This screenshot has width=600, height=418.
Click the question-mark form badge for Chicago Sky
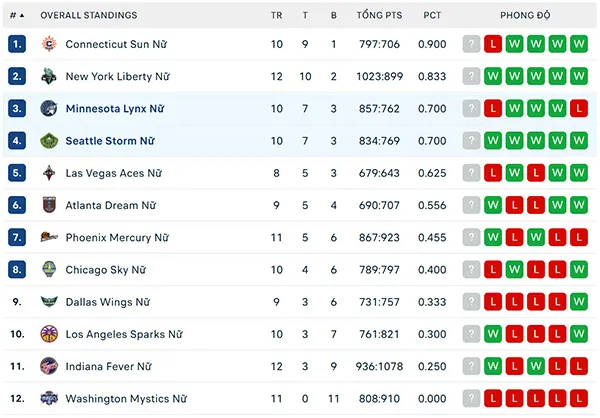(471, 269)
